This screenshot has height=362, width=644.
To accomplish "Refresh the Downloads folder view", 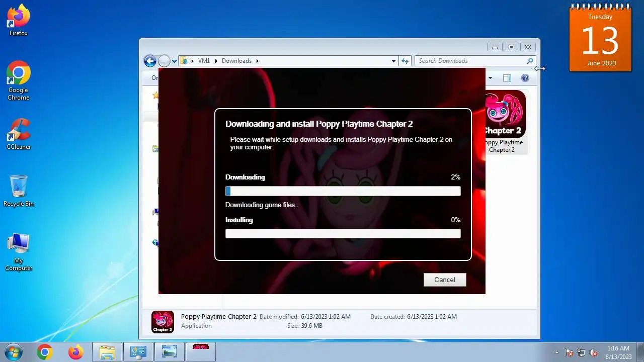I will click(x=405, y=61).
